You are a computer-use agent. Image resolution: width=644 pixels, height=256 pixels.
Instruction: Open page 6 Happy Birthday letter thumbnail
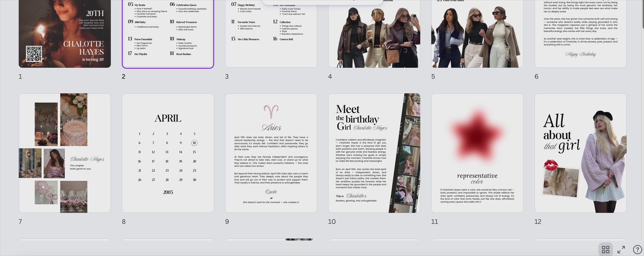click(580, 34)
